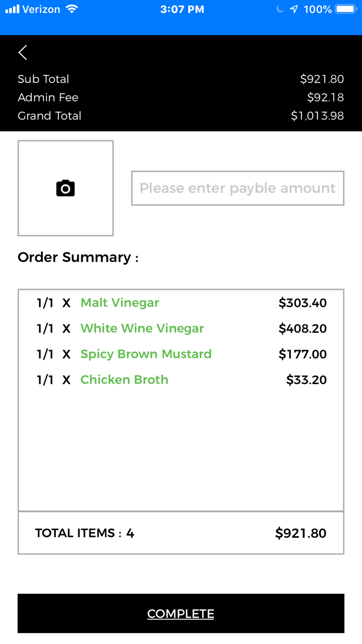
Task: Tap the $303.40 Malt Vinegar price
Action: click(303, 303)
